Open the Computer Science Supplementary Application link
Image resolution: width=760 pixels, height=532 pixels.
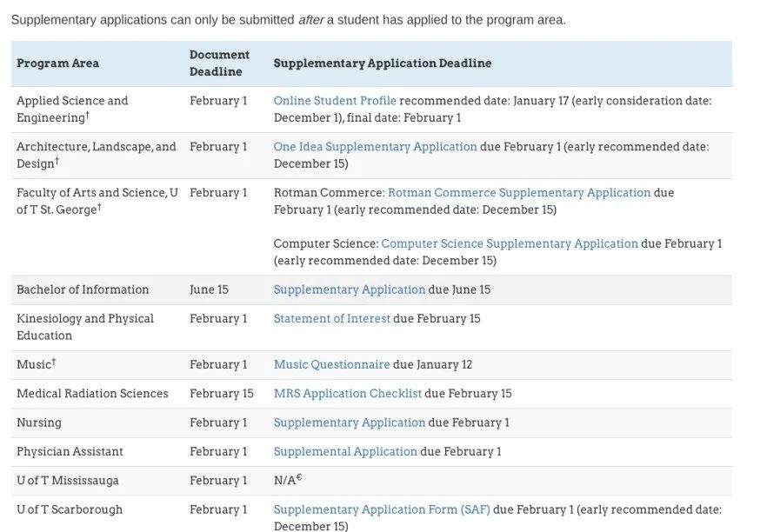click(x=510, y=244)
